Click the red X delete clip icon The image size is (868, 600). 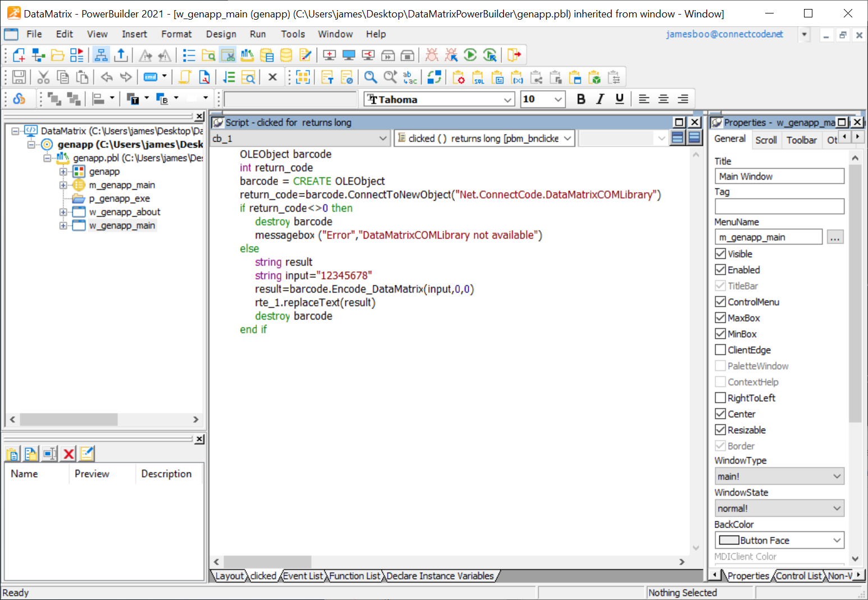coord(68,454)
